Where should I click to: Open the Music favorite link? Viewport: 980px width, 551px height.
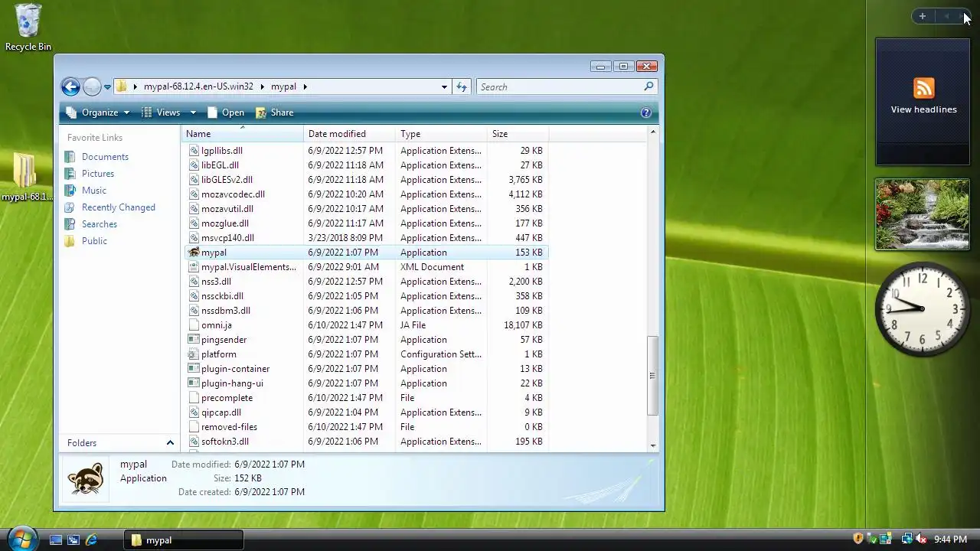pos(93,191)
